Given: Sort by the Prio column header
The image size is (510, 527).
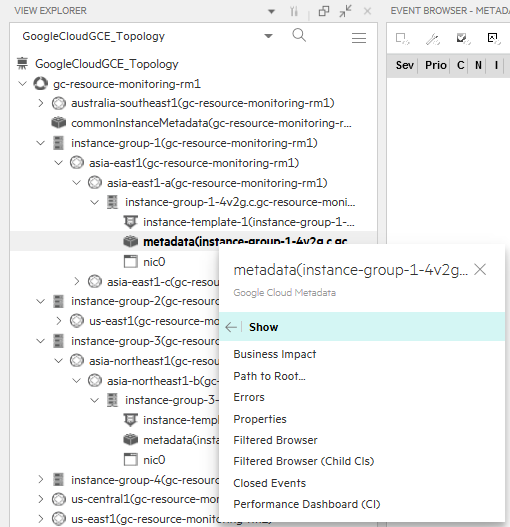Looking at the screenshot, I should click(x=436, y=65).
